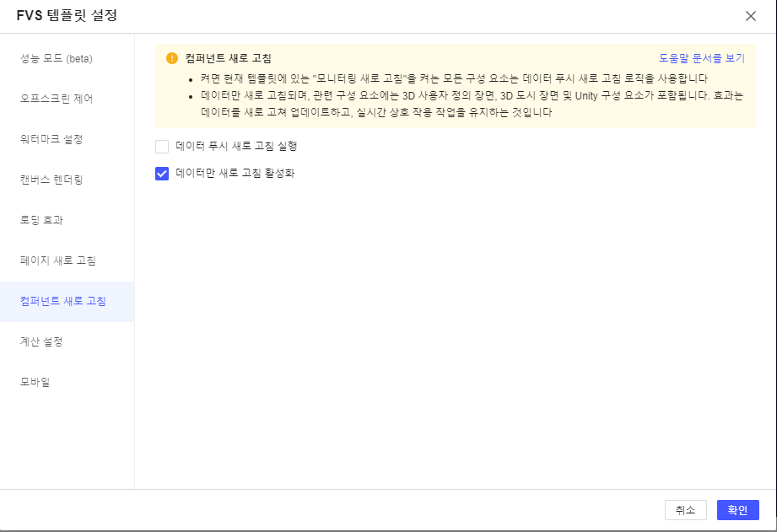Image resolution: width=777 pixels, height=532 pixels.
Task: Enable the 데이터 푸시 새로 고침 실행 checkbox
Action: pyautogui.click(x=162, y=147)
